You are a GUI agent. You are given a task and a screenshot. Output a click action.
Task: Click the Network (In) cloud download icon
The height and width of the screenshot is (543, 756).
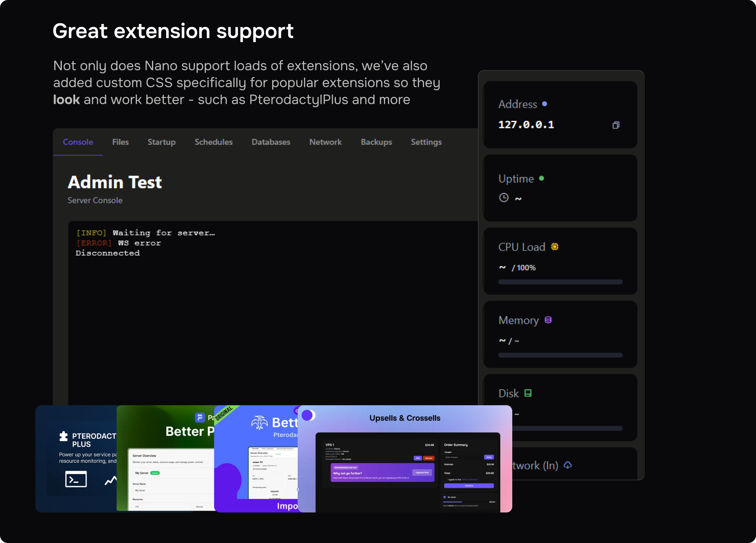pos(567,465)
